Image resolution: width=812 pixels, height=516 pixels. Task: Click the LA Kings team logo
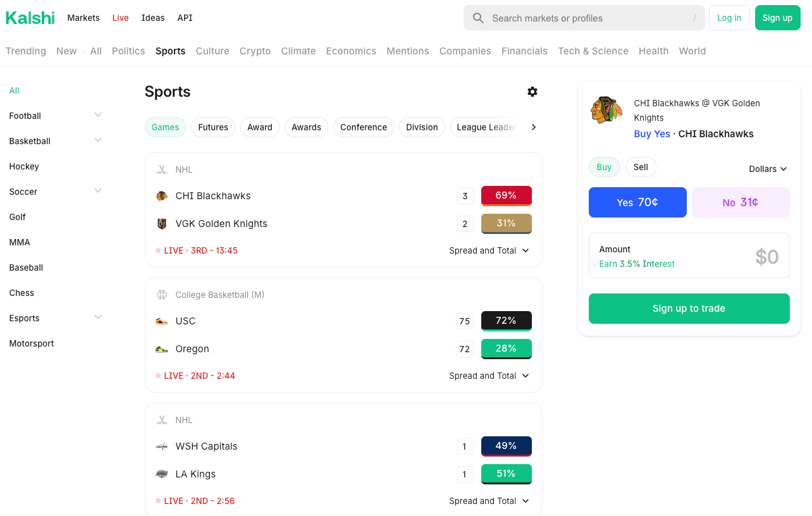(162, 474)
